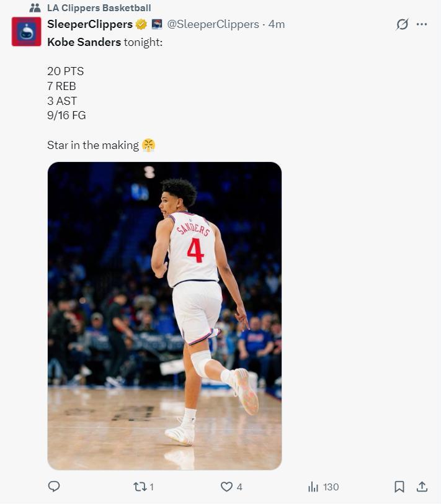Click the "Star in the making" text

[93, 145]
